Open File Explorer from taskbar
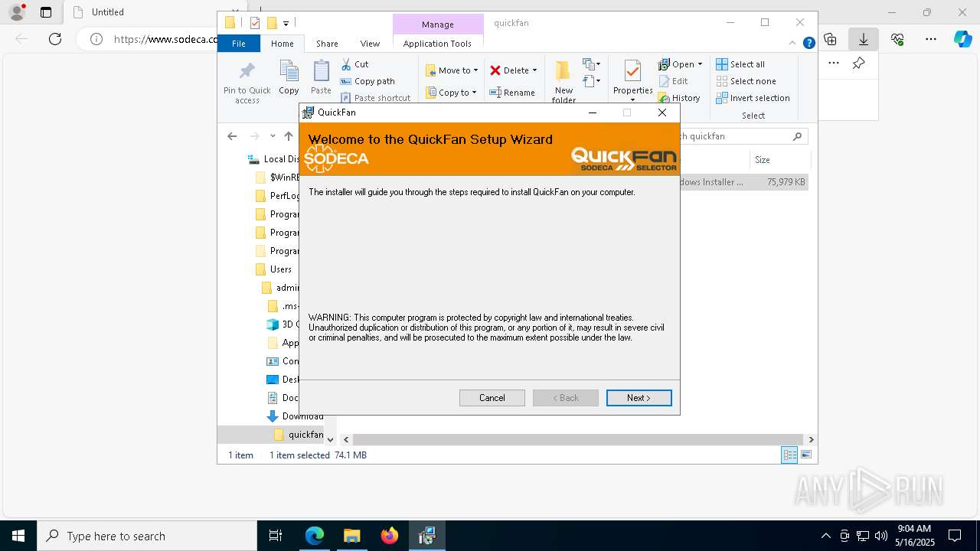Screen dimensions: 980x551 [351, 536]
